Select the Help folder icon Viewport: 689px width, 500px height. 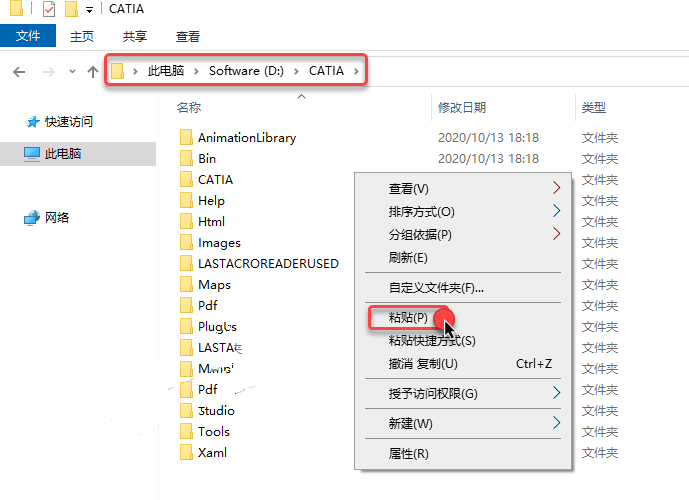click(186, 200)
